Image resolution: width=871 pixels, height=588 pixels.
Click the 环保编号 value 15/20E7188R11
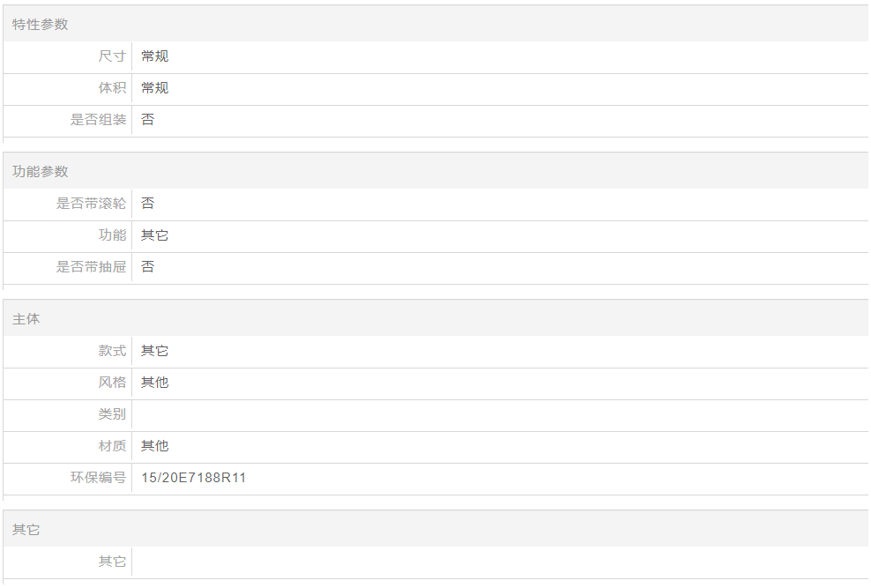[193, 478]
